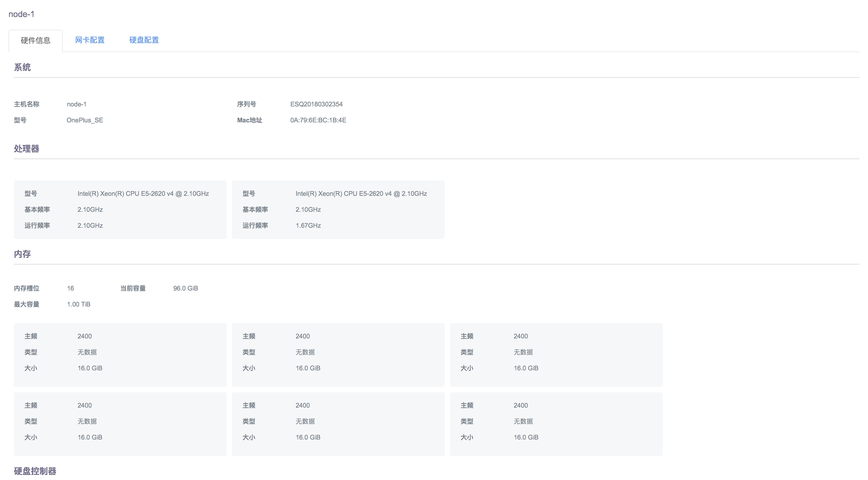The height and width of the screenshot is (480, 868).
Task: Click the 最大容量 label
Action: pyautogui.click(x=27, y=304)
